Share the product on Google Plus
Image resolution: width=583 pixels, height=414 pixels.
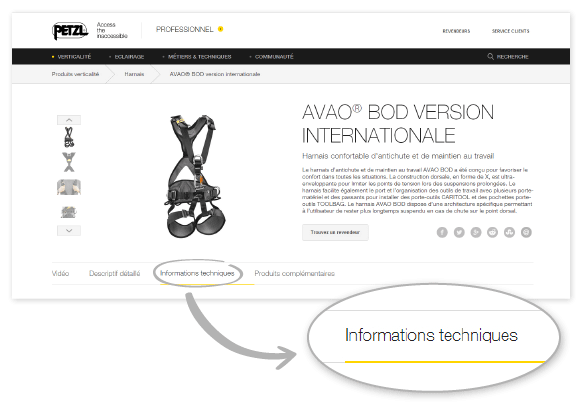click(476, 232)
